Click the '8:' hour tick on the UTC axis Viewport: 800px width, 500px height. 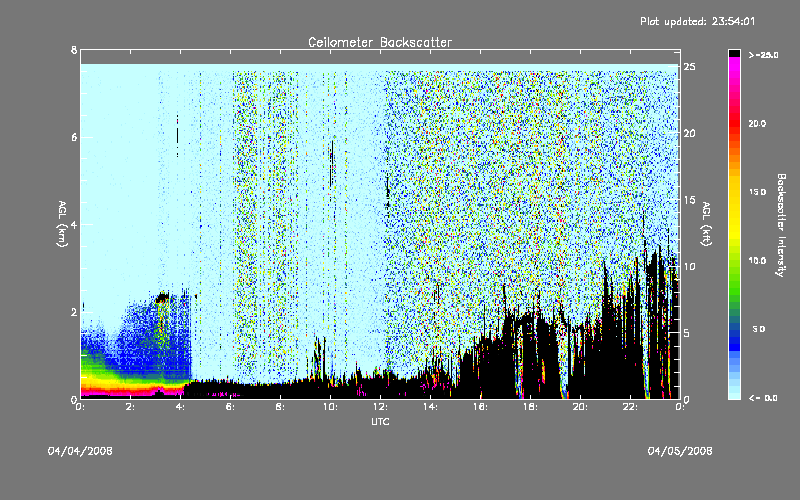[281, 407]
